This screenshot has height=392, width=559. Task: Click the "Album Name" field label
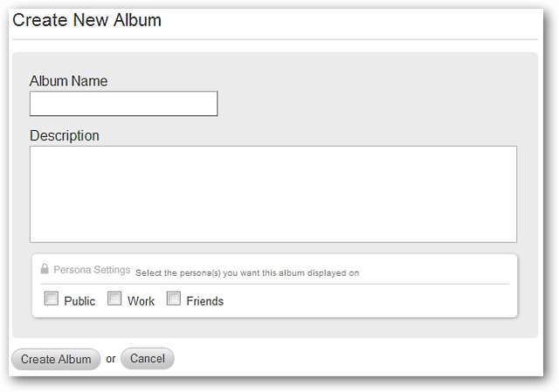coord(68,81)
